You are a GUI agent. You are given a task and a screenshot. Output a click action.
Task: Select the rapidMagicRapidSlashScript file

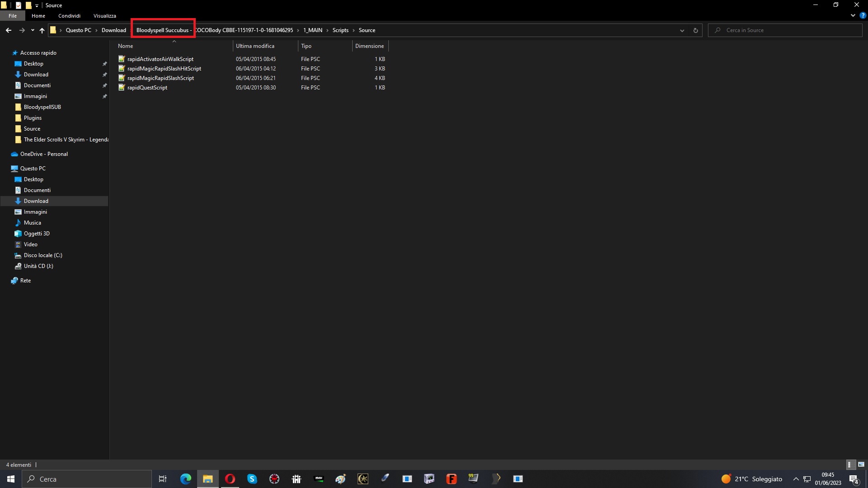[x=160, y=78]
